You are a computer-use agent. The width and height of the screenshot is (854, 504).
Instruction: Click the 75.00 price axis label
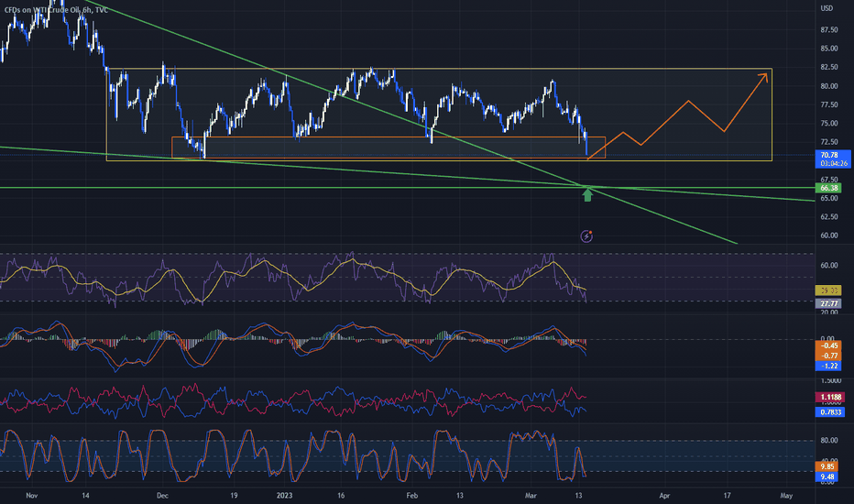coord(829,123)
